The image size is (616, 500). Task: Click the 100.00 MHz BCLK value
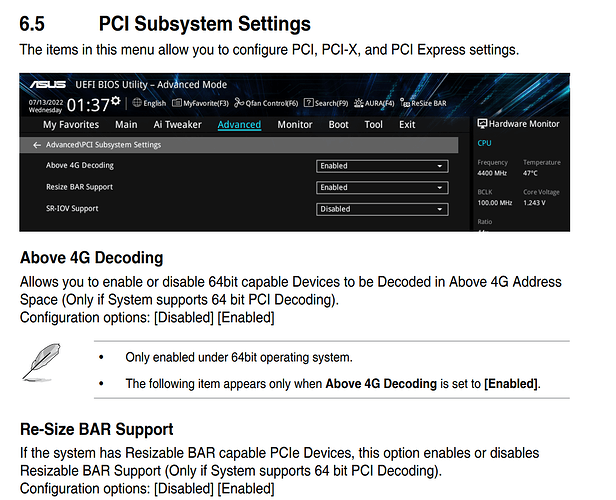(495, 203)
